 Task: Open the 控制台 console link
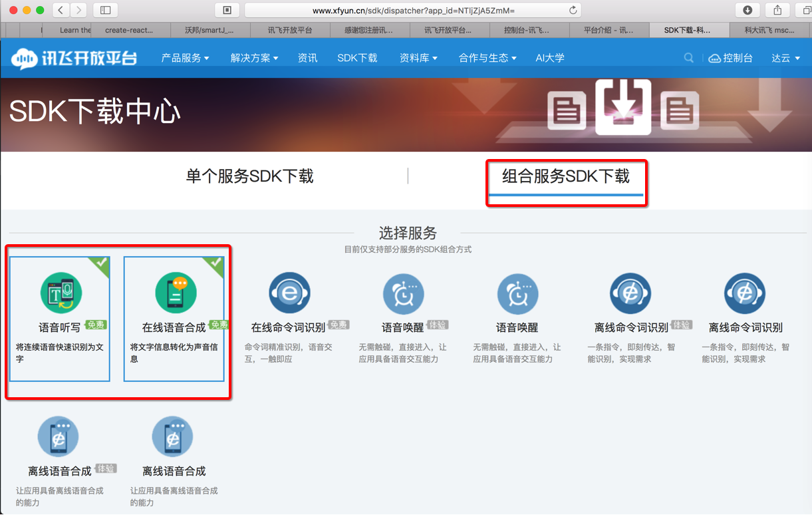(x=738, y=58)
